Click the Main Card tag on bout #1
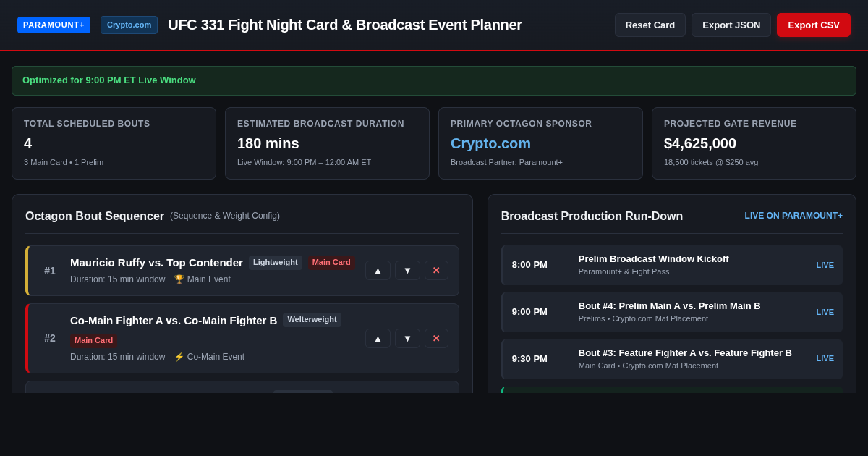Screen dimensions: 868x456 331,262
